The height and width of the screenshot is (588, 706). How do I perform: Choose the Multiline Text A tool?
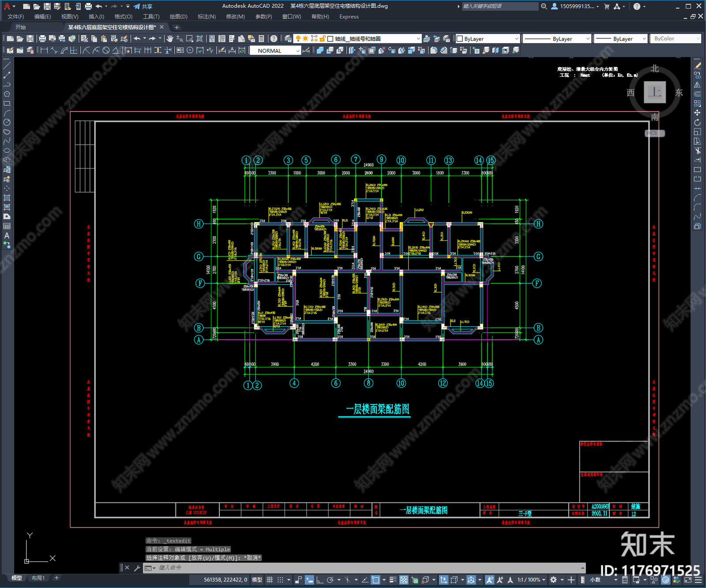7,236
